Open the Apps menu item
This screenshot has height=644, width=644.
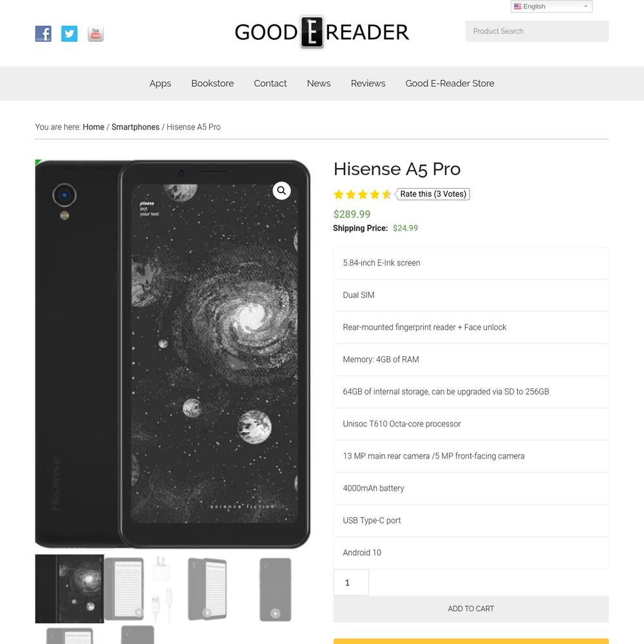tap(160, 83)
